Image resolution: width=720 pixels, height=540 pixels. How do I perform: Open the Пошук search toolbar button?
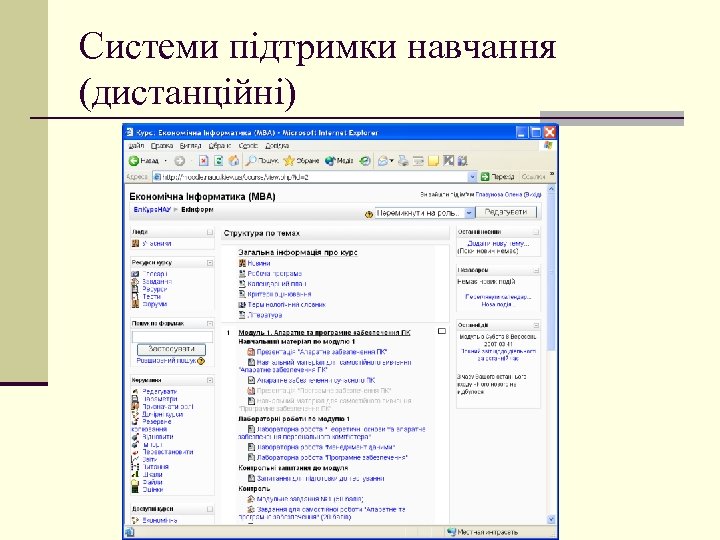(262, 161)
